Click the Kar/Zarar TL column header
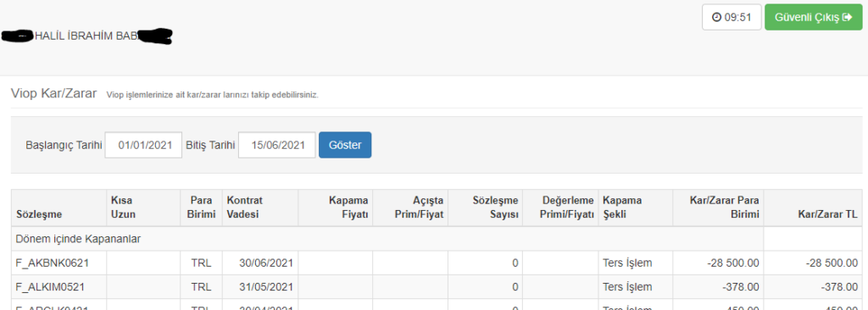Viewport: 868px width, 310px height. click(x=813, y=208)
